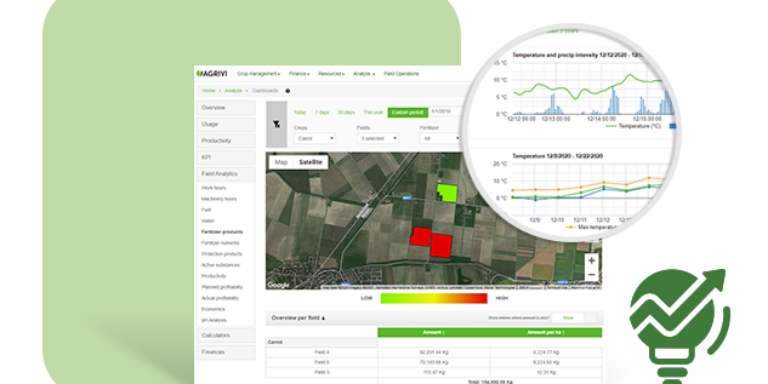Select the 30 days period filter
The width and height of the screenshot is (768, 384).
(x=346, y=112)
